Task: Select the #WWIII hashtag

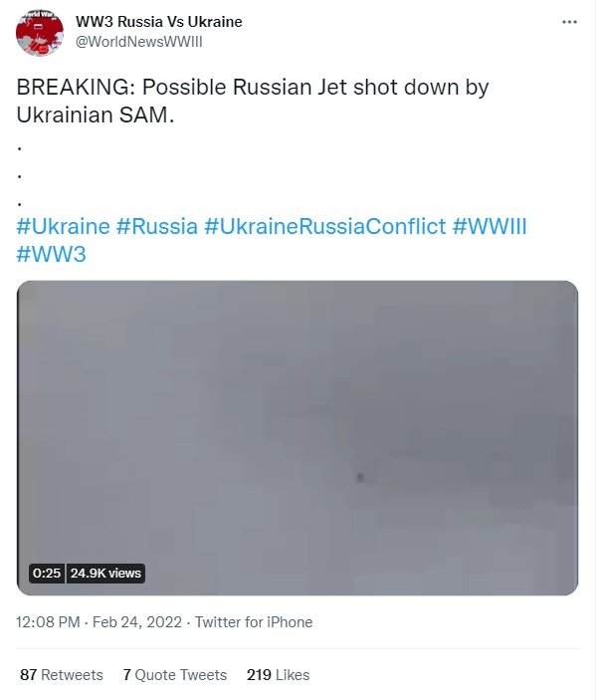Action: click(x=489, y=226)
